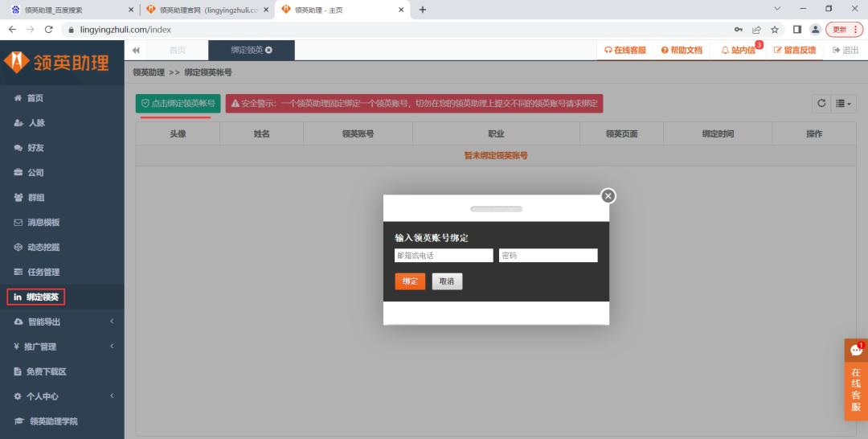Open the table columns dropdown
Image resolution: width=868 pixels, height=439 pixels.
pos(844,104)
